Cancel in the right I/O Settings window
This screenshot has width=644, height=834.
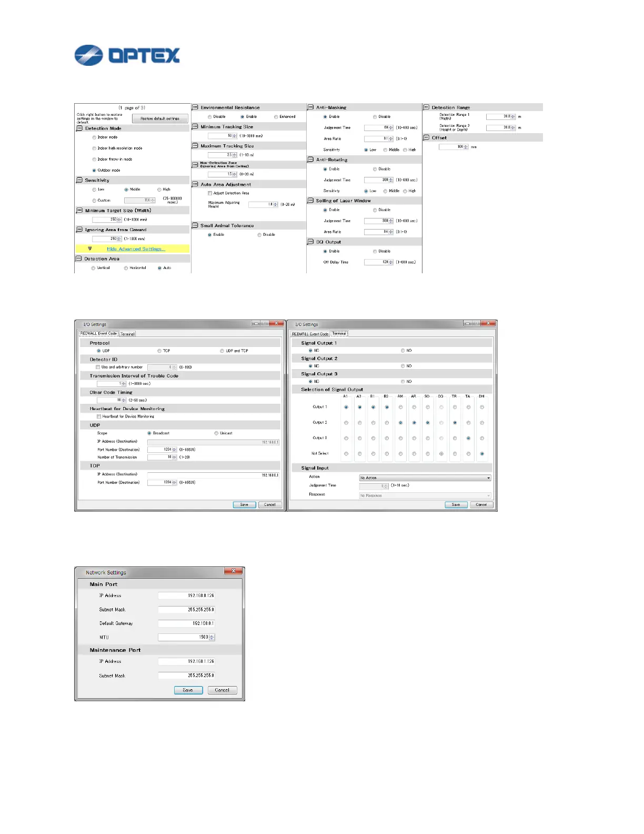(481, 504)
